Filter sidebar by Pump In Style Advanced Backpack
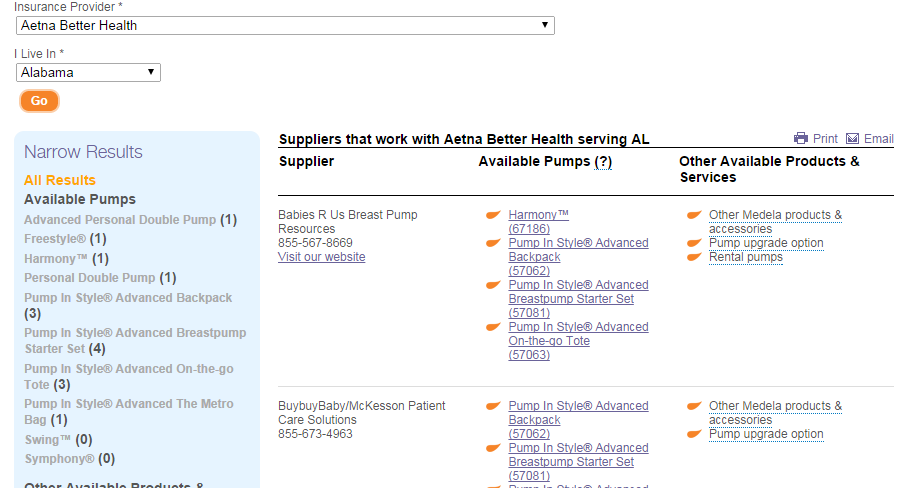 point(128,298)
